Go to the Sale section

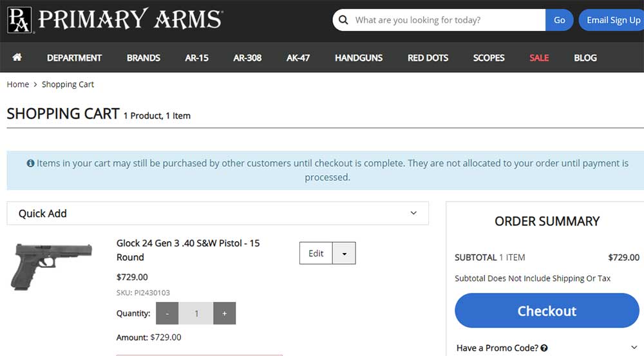pyautogui.click(x=539, y=57)
